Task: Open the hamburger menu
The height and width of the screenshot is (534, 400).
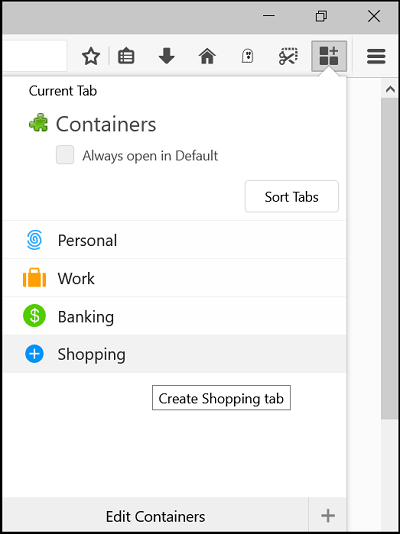Action: tap(376, 57)
